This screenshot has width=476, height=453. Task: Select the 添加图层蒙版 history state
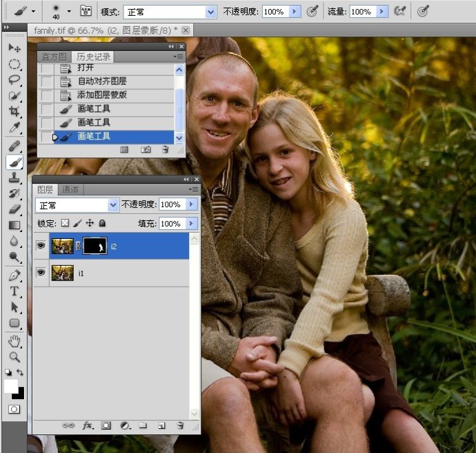(x=106, y=95)
